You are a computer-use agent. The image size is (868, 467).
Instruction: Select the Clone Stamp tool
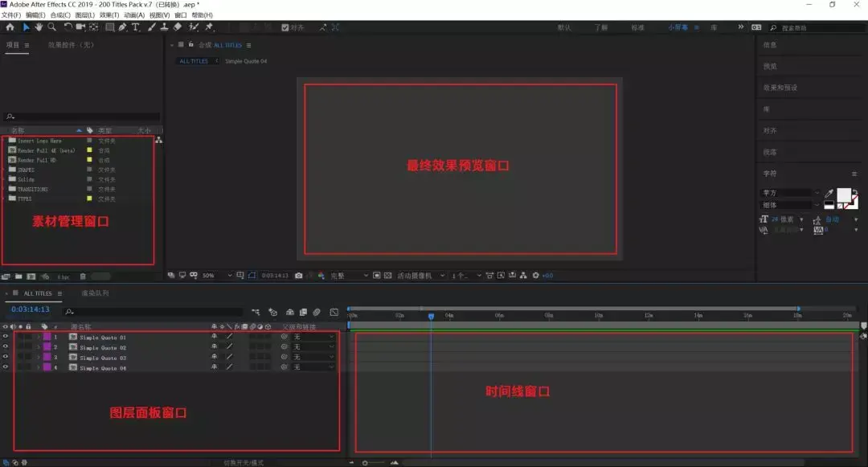[x=165, y=27]
